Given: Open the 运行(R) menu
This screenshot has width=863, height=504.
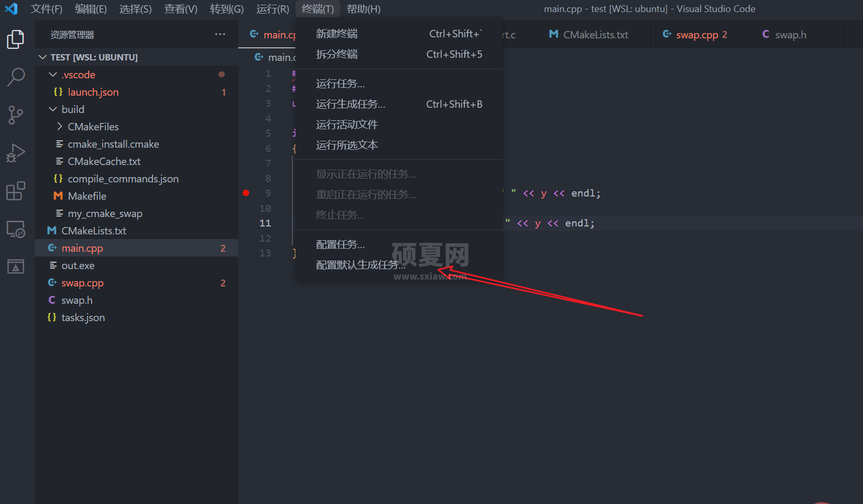Looking at the screenshot, I should pyautogui.click(x=272, y=9).
